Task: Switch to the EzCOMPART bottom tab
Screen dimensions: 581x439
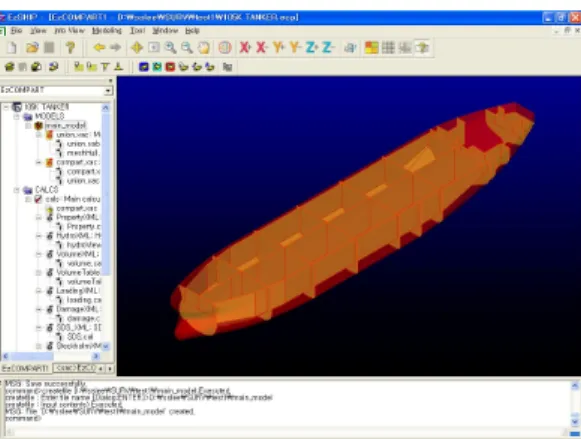Action: point(25,368)
